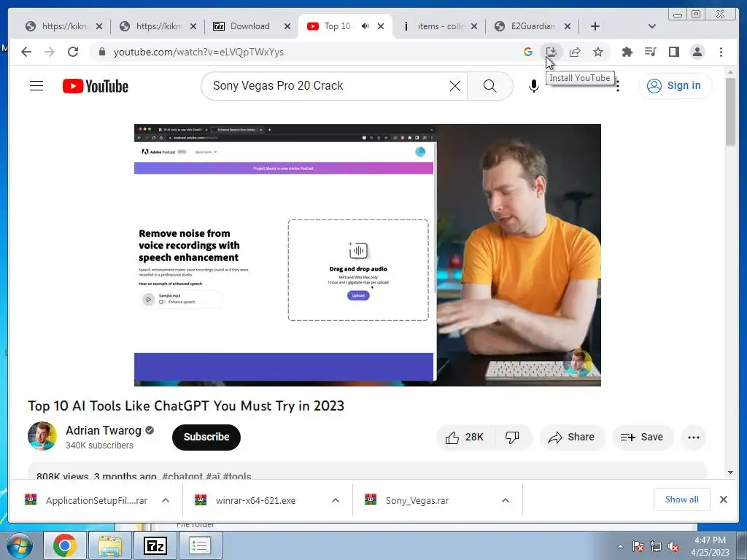Search with your voice microphone
747x560 pixels.
click(x=533, y=86)
